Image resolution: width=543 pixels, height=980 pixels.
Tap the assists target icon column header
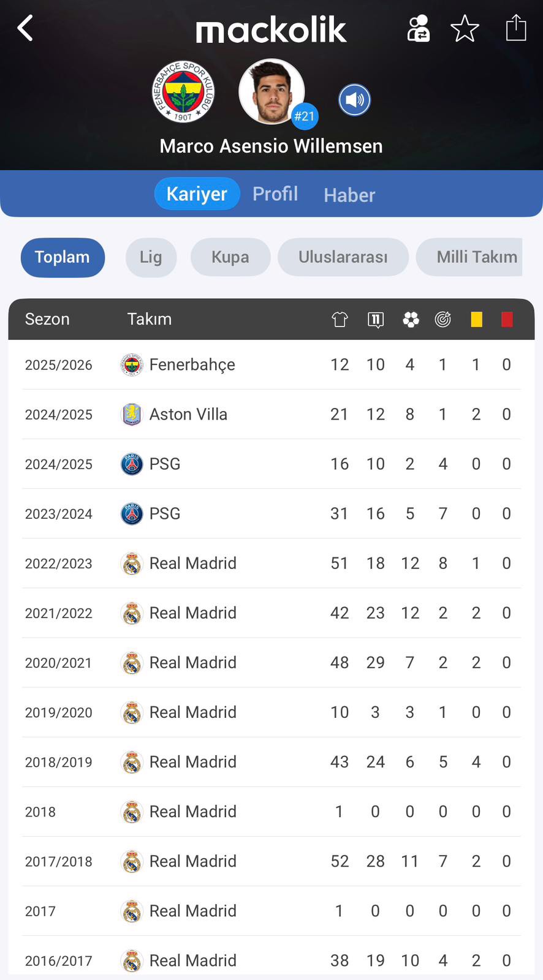click(442, 319)
